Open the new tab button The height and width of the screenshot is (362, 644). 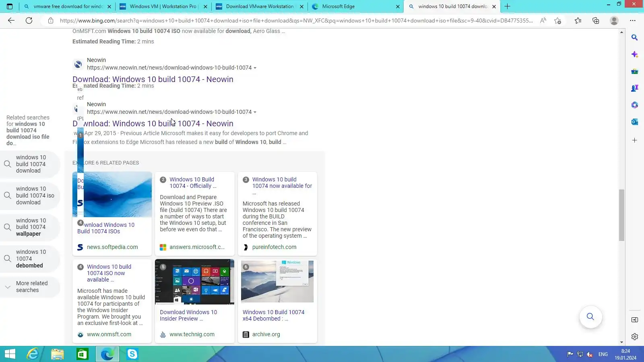pyautogui.click(x=508, y=6)
